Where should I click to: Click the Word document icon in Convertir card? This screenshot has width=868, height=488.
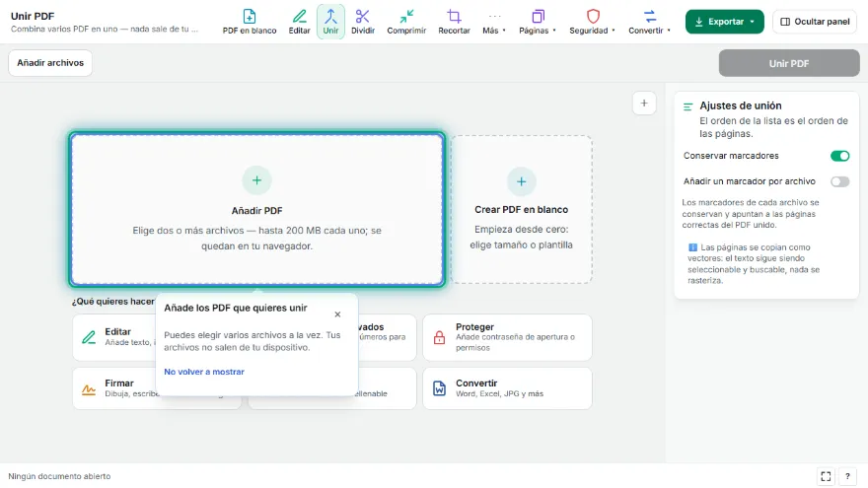click(x=440, y=388)
